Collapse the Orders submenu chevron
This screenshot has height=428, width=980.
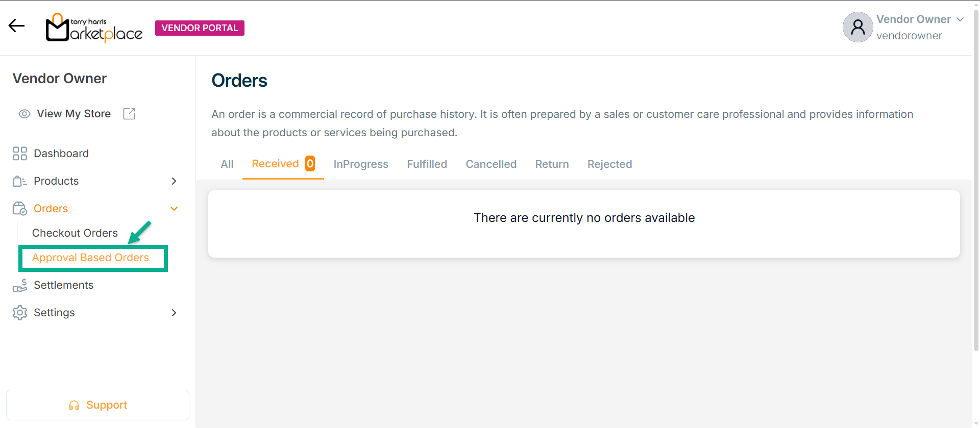(x=174, y=209)
